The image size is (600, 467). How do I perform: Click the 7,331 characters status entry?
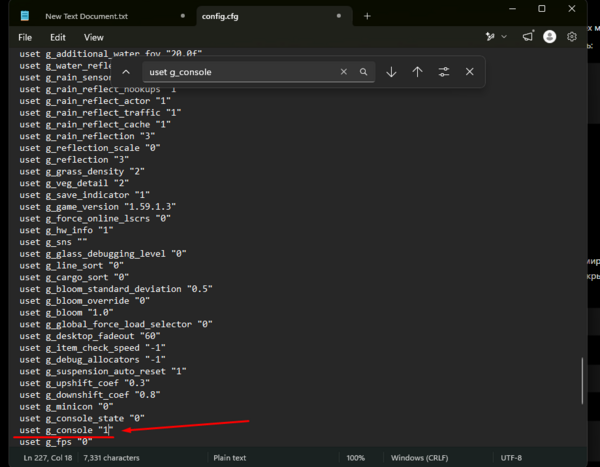pyautogui.click(x=111, y=458)
